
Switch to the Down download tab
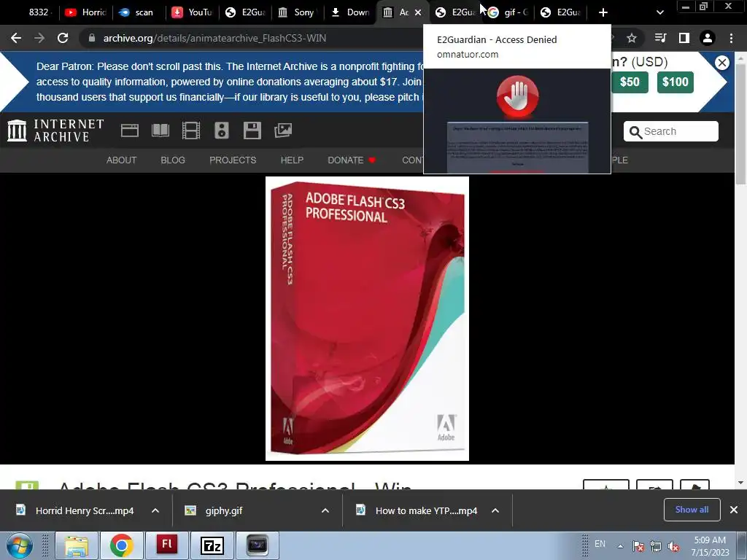pos(350,12)
